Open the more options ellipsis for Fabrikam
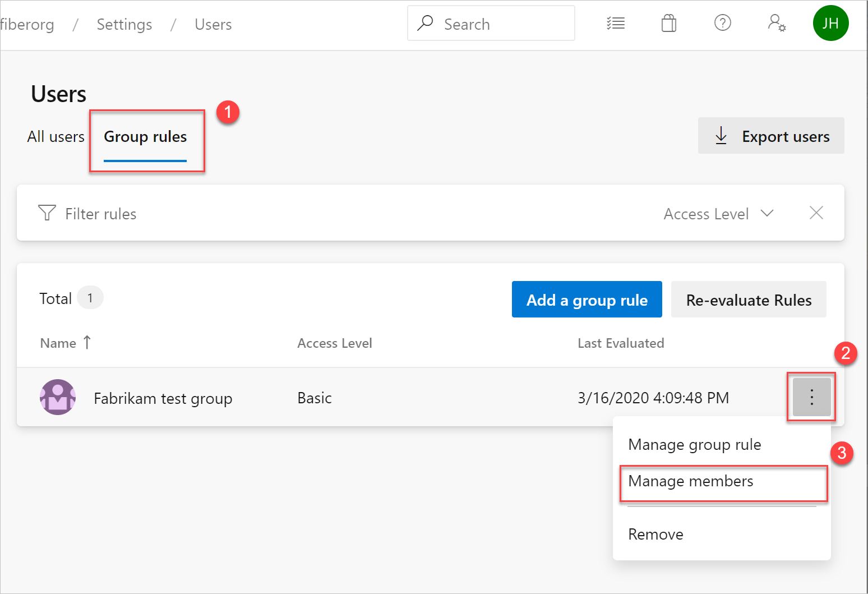Viewport: 868px width, 594px height. tap(811, 397)
